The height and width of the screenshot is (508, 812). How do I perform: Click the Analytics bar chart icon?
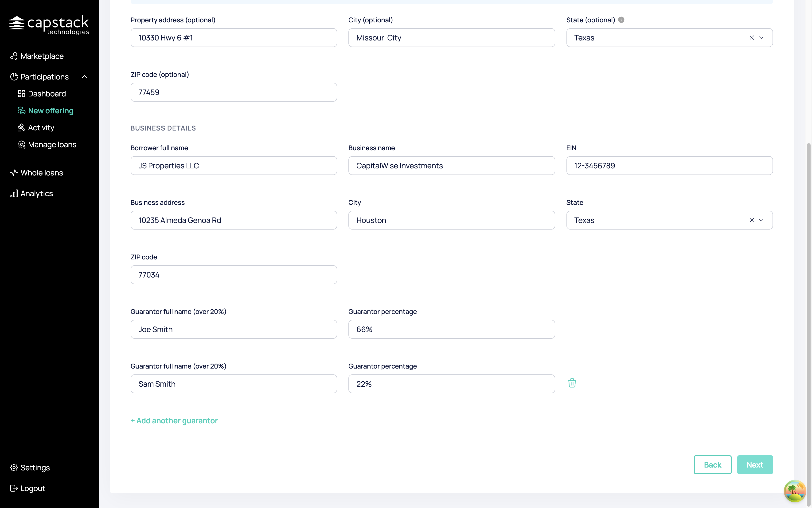14,194
